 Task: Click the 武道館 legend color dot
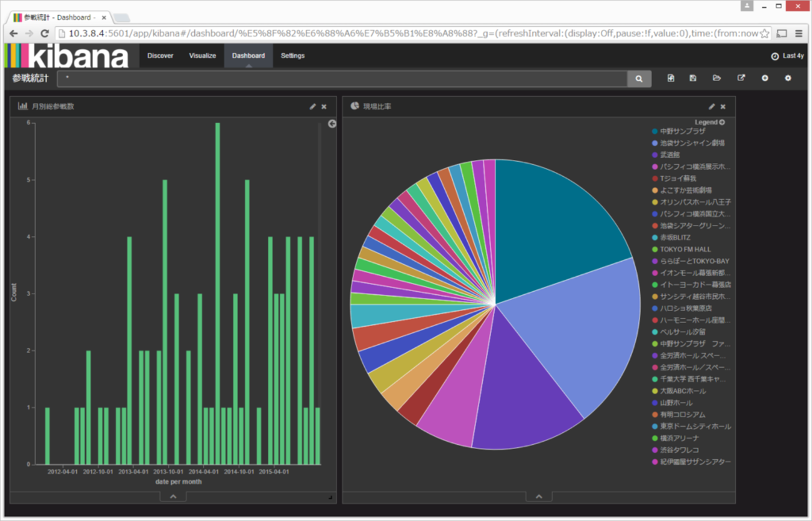click(x=655, y=155)
